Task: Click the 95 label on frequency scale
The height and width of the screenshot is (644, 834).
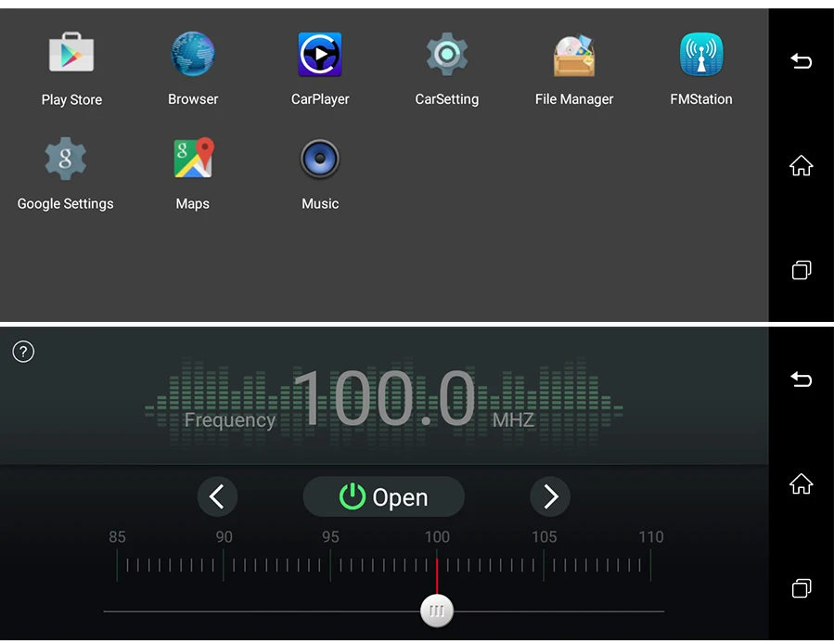Action: pyautogui.click(x=330, y=537)
